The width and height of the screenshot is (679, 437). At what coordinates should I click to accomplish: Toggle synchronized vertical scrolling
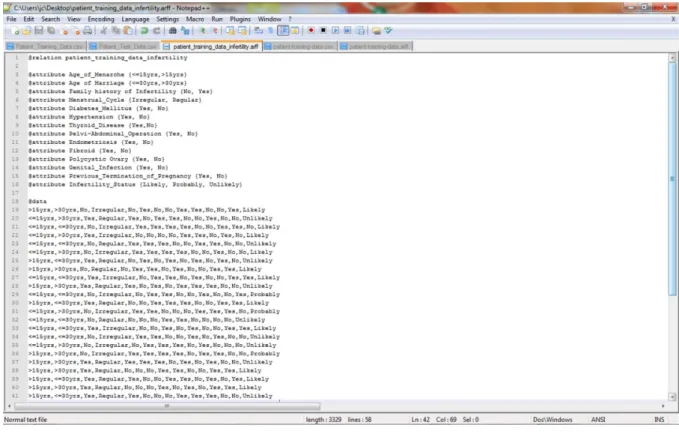pyautogui.click(x=230, y=31)
